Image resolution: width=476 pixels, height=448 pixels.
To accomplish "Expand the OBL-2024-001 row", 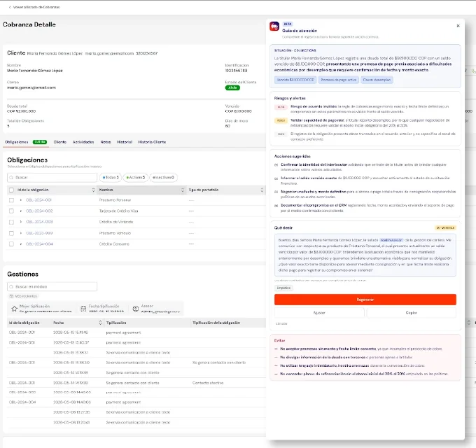I will coord(20,200).
